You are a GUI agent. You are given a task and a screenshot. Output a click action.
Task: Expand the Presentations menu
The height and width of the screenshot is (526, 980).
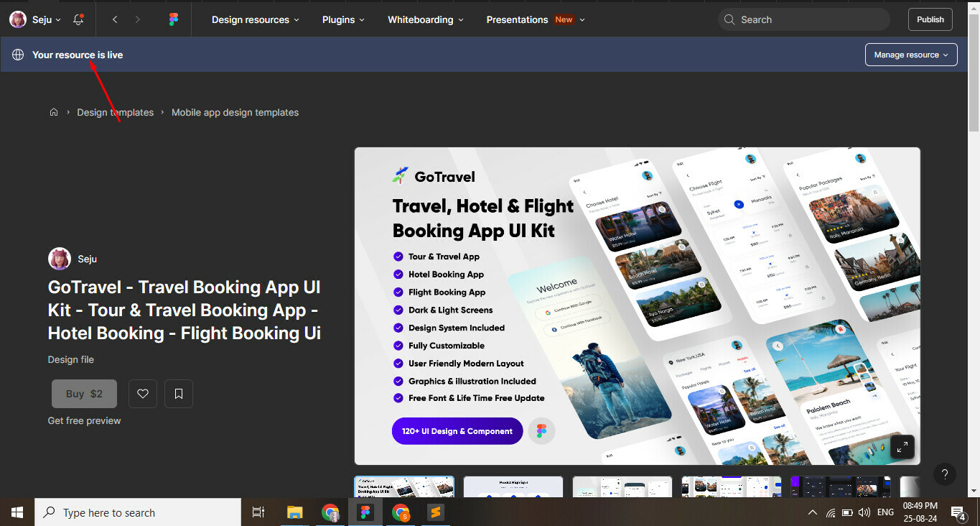pyautogui.click(x=536, y=19)
